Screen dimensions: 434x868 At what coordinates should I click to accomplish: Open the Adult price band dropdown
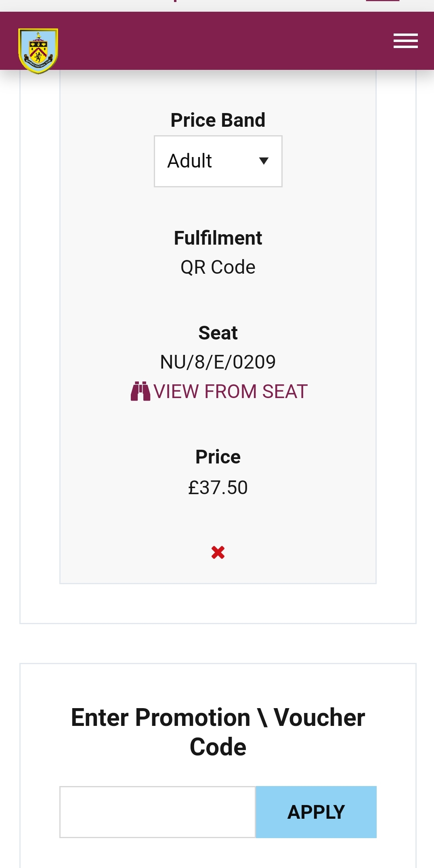pyautogui.click(x=218, y=161)
